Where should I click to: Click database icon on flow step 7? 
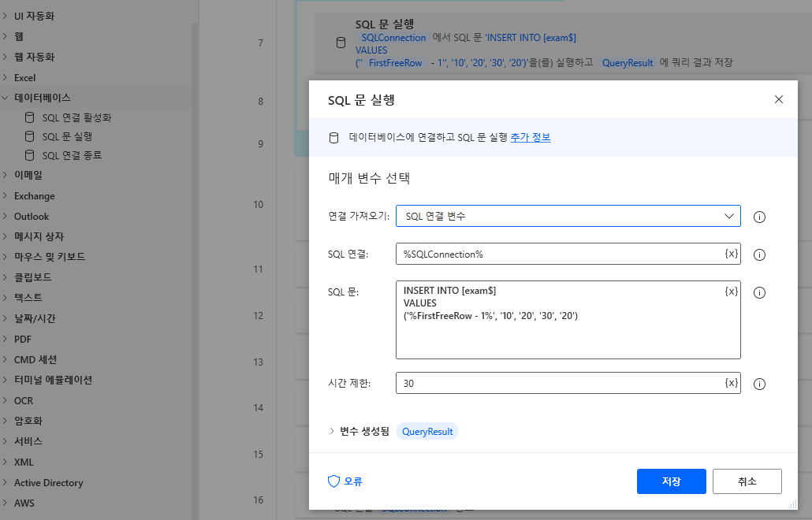tap(341, 43)
